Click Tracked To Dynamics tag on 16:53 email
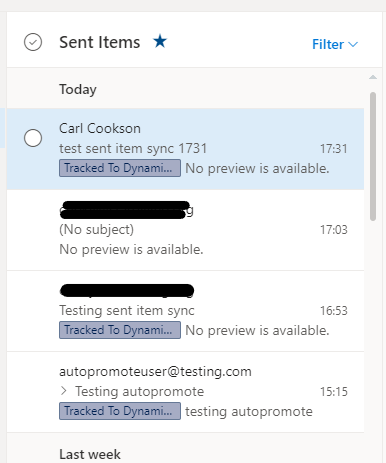 (120, 330)
